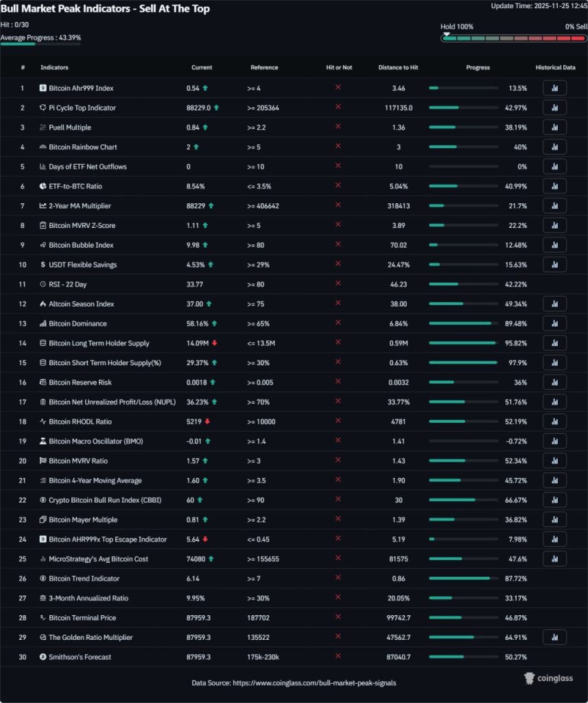This screenshot has height=703, width=588.
Task: Open historical data chart for Pi Cycle Top Indicator
Action: (554, 107)
